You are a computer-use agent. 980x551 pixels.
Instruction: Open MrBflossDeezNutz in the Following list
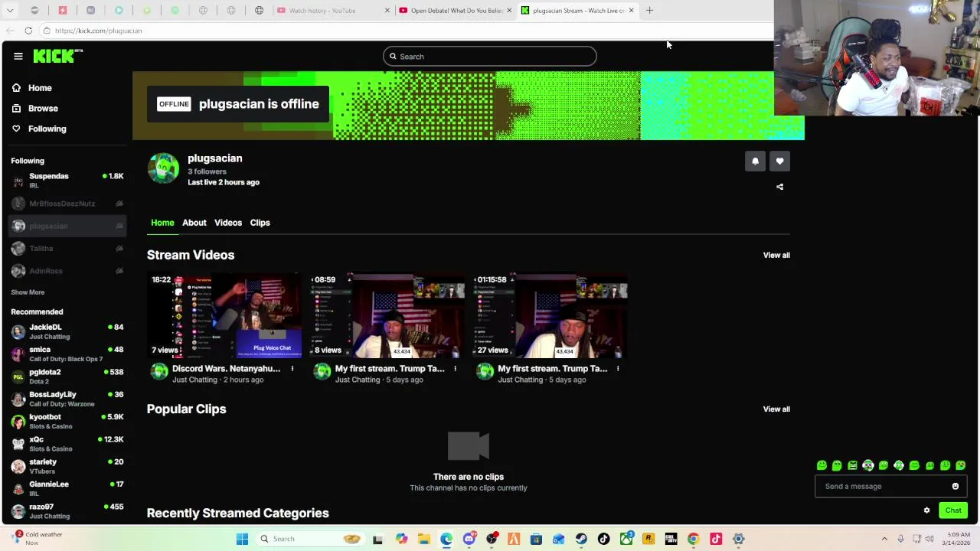pyautogui.click(x=67, y=204)
